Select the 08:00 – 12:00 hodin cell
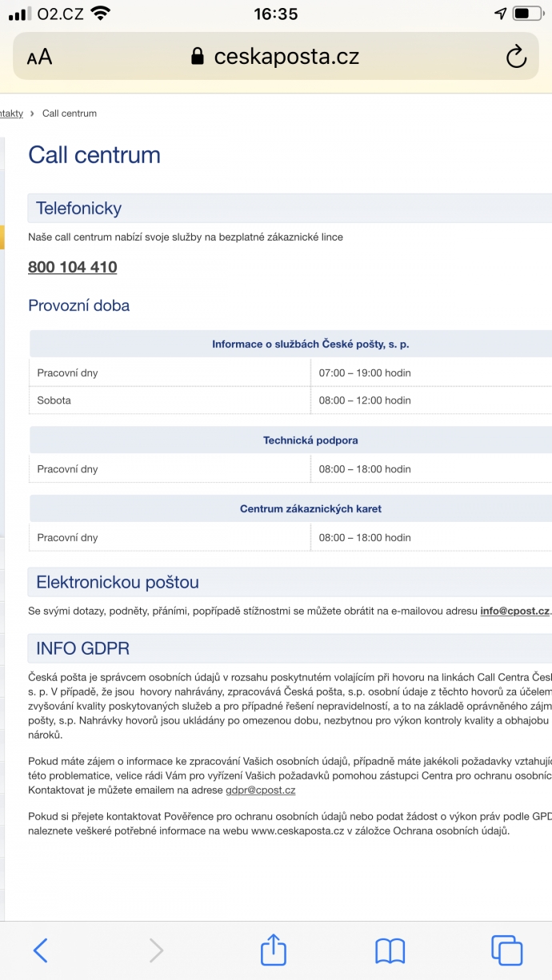Image resolution: width=552 pixels, height=980 pixels. 365,400
